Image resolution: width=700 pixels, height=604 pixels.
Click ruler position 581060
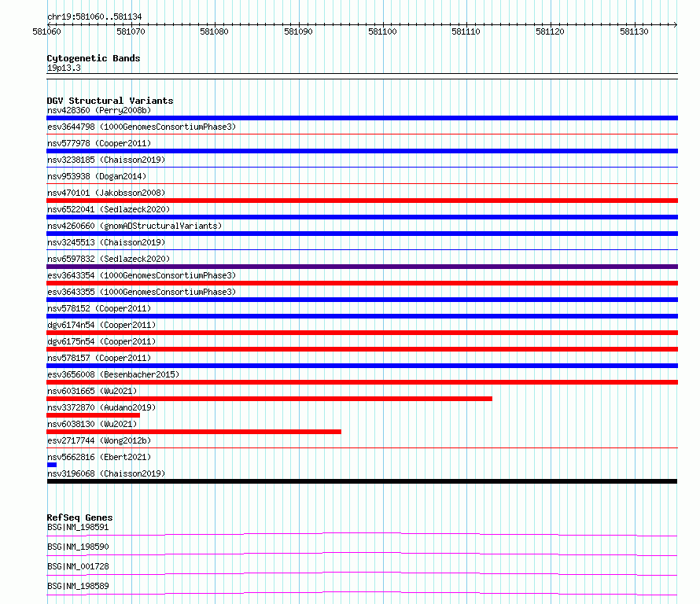pyautogui.click(x=47, y=31)
